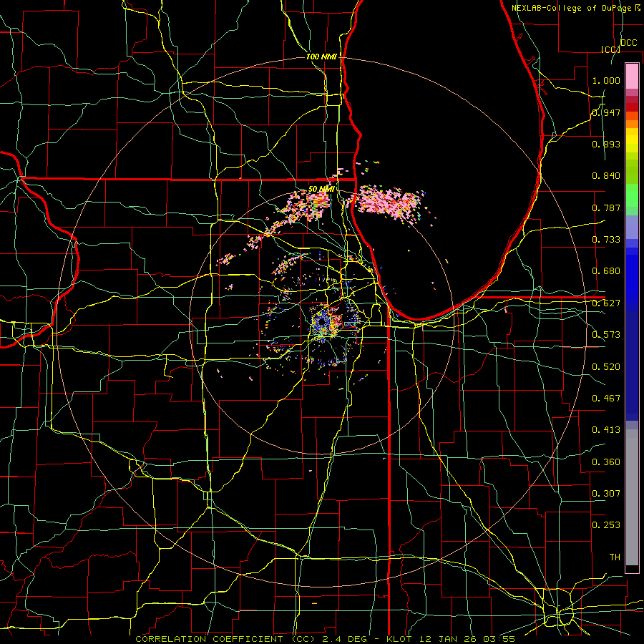Click the 0.787 scale value
The height and width of the screenshot is (644, 644).
pos(606,208)
